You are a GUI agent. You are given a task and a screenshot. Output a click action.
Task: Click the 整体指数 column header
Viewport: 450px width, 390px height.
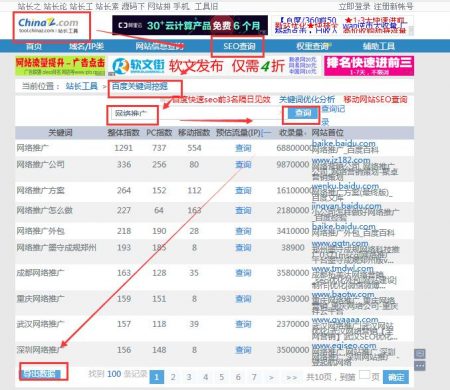(x=123, y=133)
